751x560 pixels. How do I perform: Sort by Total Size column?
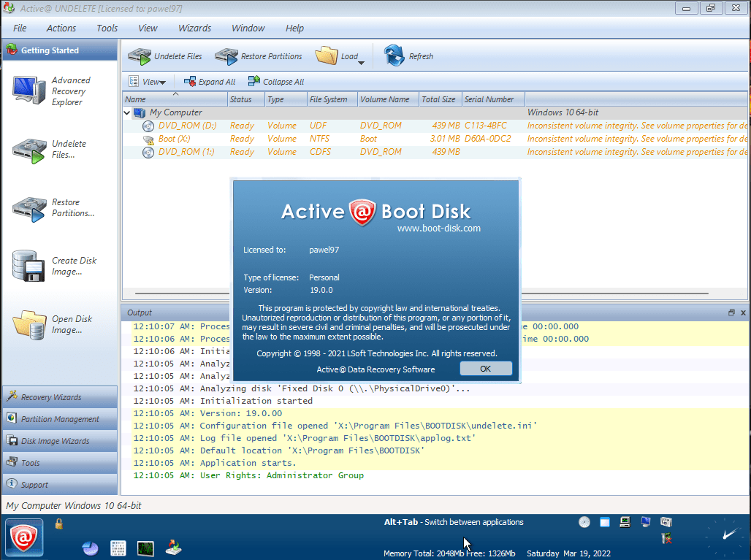click(x=441, y=99)
